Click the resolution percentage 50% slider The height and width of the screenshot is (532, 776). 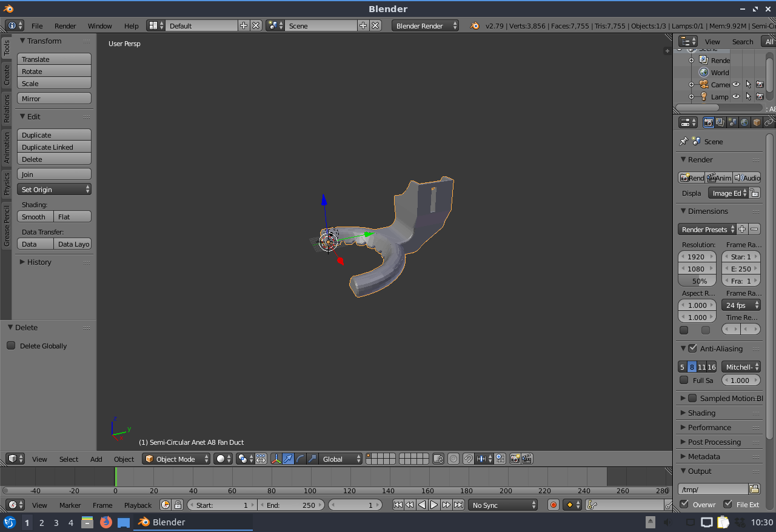point(697,281)
